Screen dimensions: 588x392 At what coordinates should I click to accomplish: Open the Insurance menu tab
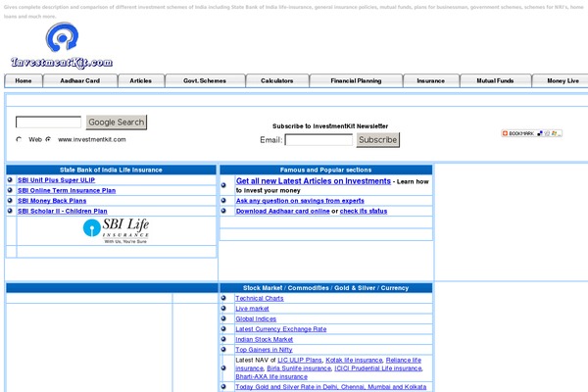coord(431,80)
